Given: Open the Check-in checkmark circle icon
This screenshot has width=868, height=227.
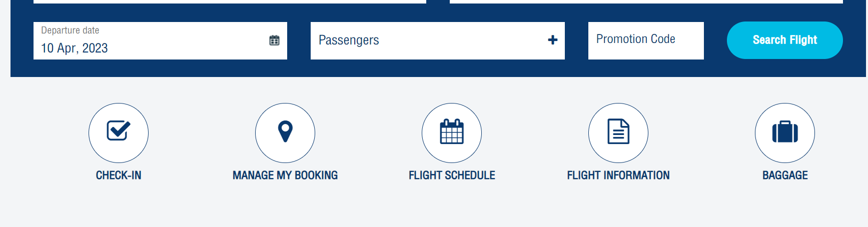Looking at the screenshot, I should click(x=119, y=133).
